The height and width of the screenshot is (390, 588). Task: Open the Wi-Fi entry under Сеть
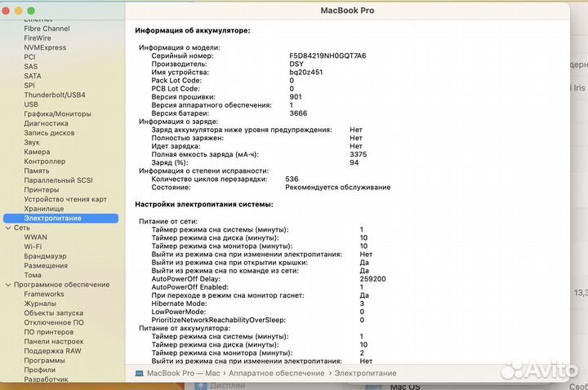[x=33, y=246]
